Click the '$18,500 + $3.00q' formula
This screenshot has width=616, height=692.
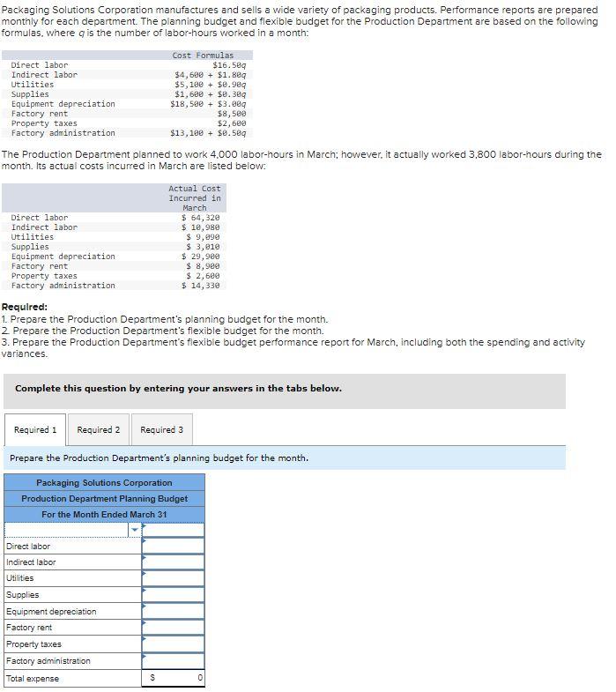pyautogui.click(x=208, y=104)
